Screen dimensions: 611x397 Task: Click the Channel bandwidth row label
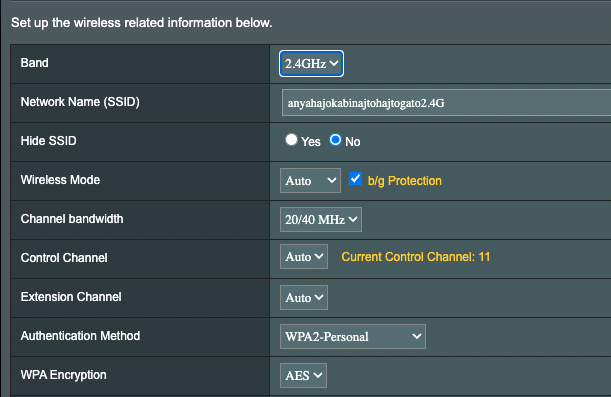[72, 219]
